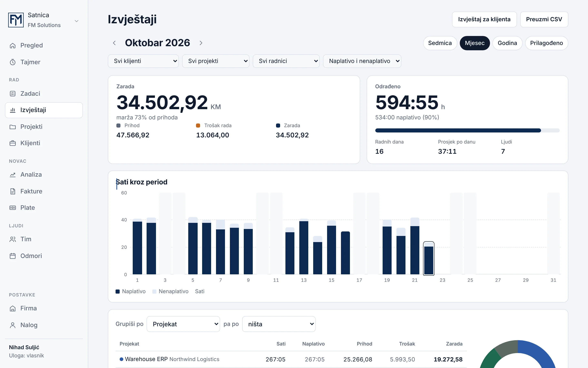
Task: Expand the Satnica workspace switcher chevron
Action: (77, 21)
